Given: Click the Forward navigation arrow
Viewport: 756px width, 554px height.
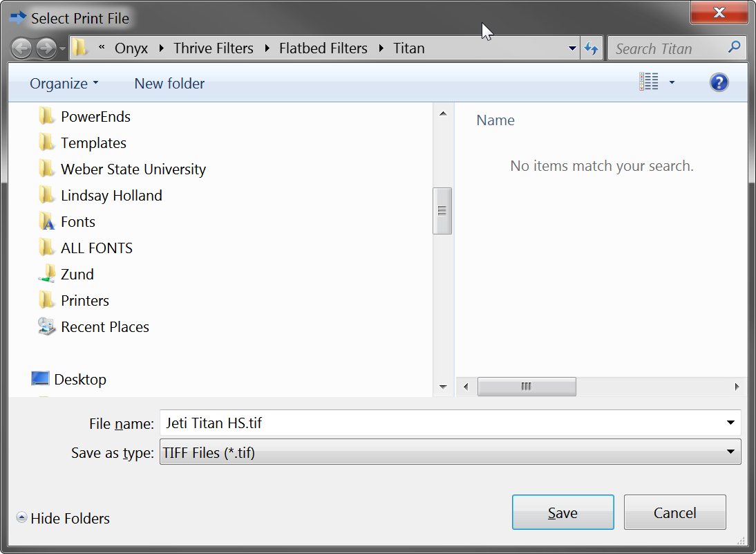Looking at the screenshot, I should click(46, 48).
